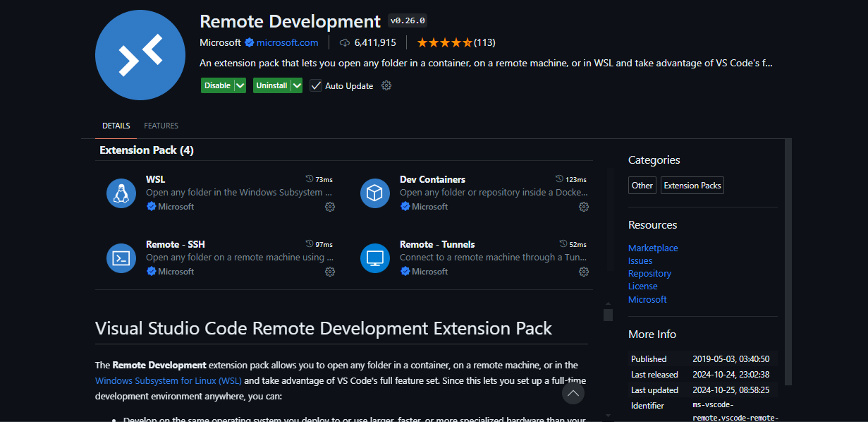Click the v0.26.0 version label

pyautogui.click(x=408, y=20)
